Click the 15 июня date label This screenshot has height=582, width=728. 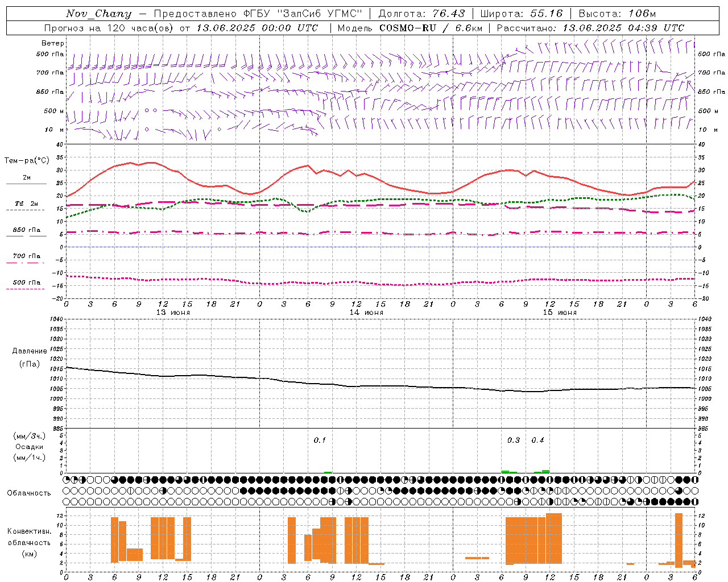pos(560,313)
